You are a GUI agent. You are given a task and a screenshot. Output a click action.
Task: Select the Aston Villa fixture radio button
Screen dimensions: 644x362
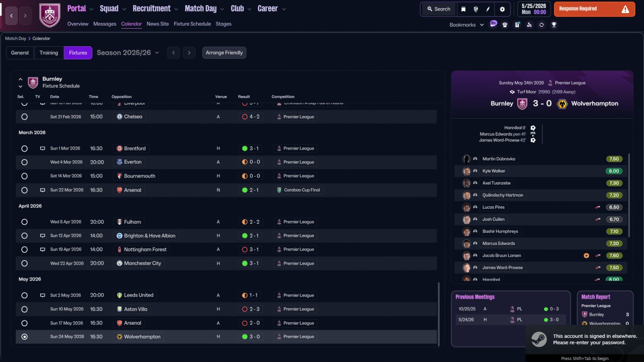(x=24, y=309)
